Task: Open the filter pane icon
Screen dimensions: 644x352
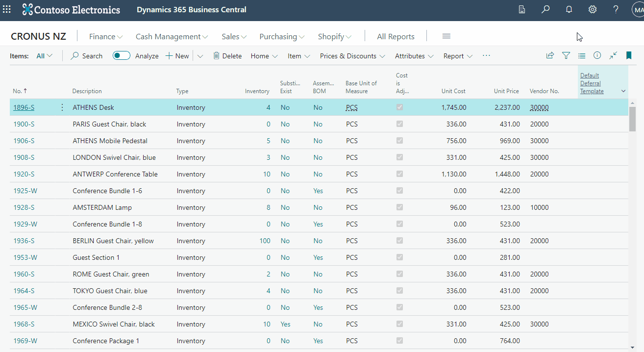Action: (x=566, y=55)
